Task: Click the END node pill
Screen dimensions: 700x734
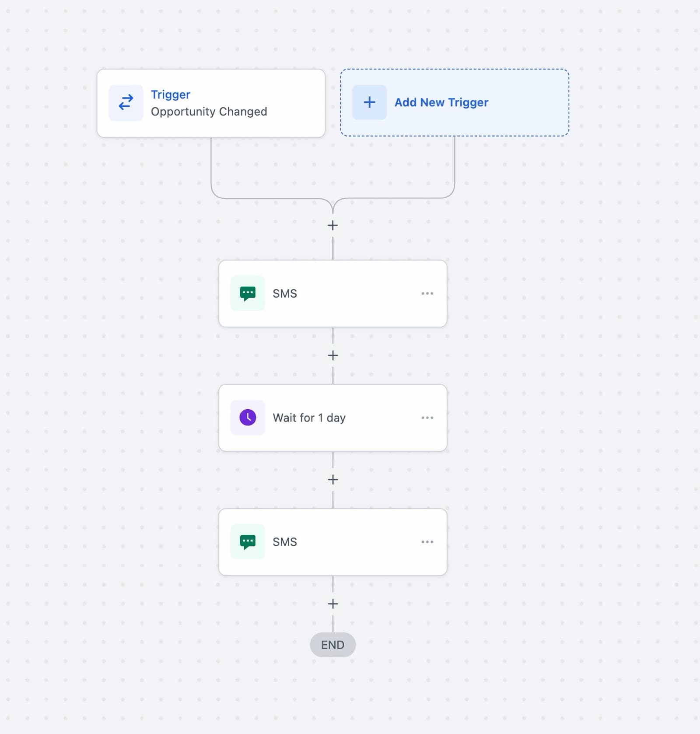Action: (333, 645)
